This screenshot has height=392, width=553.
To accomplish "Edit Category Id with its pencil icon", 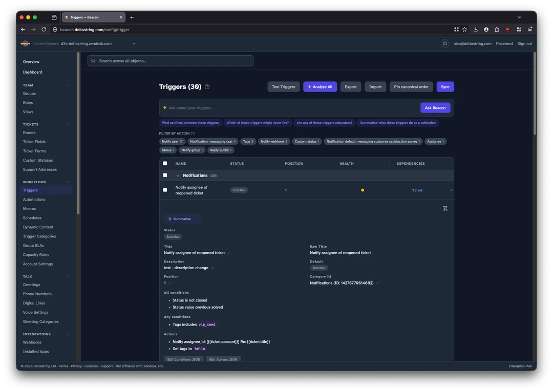I will click(377, 283).
